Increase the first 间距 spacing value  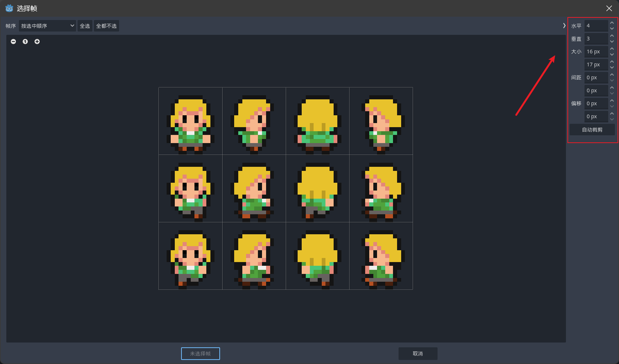pyautogui.click(x=612, y=75)
